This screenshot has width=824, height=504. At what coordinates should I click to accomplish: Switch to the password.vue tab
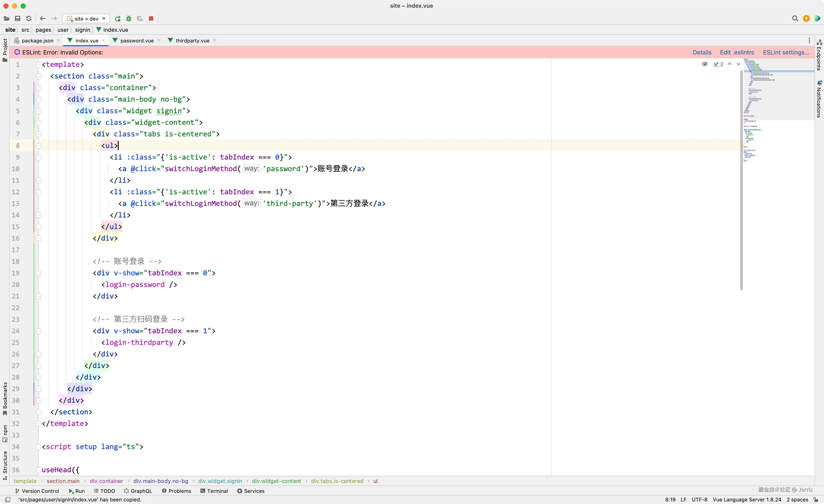click(x=137, y=41)
